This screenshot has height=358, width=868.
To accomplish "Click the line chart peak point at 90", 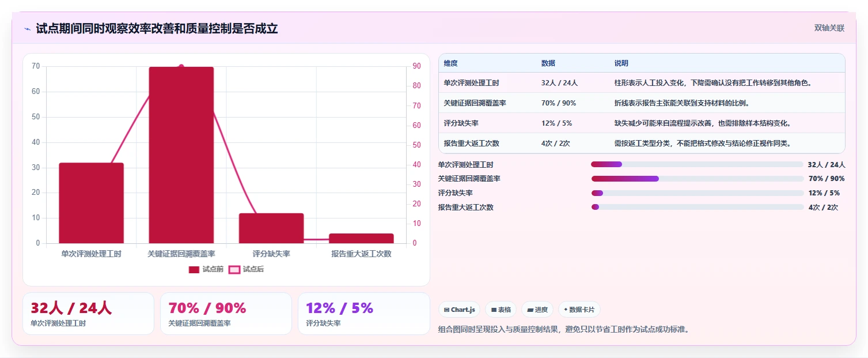I will click(x=181, y=67).
